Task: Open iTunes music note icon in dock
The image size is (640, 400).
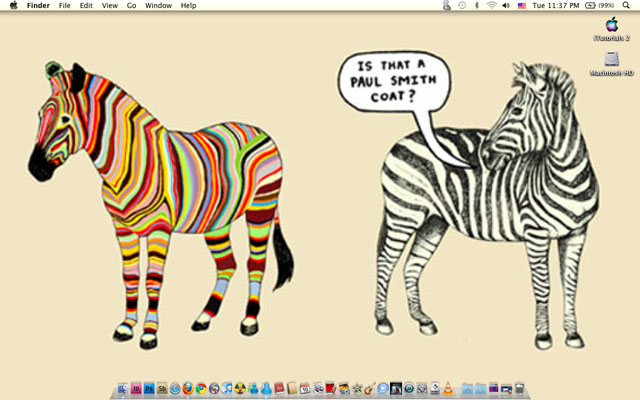Action: [x=227, y=389]
